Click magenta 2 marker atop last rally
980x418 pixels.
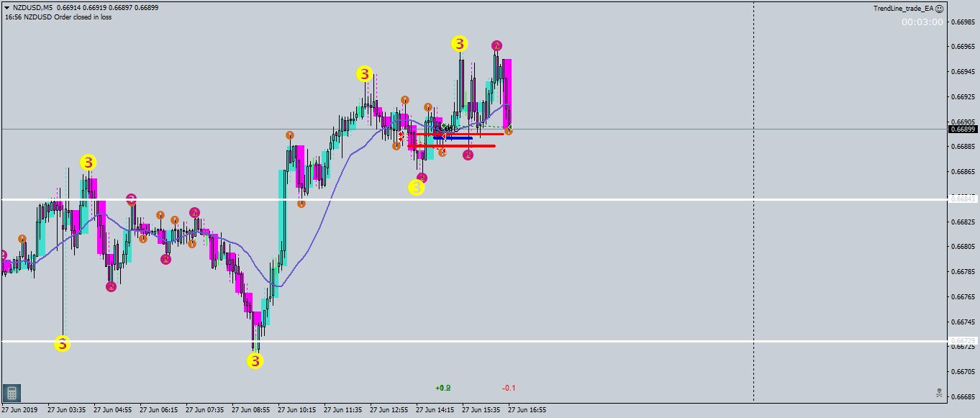pyautogui.click(x=497, y=45)
